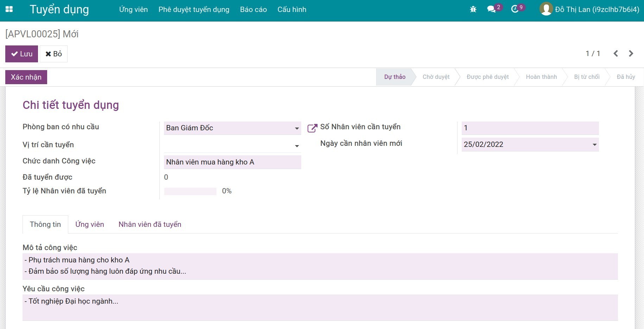Screen dimensions: 644x329
Task: Click the debug bug icon
Action: click(x=473, y=10)
